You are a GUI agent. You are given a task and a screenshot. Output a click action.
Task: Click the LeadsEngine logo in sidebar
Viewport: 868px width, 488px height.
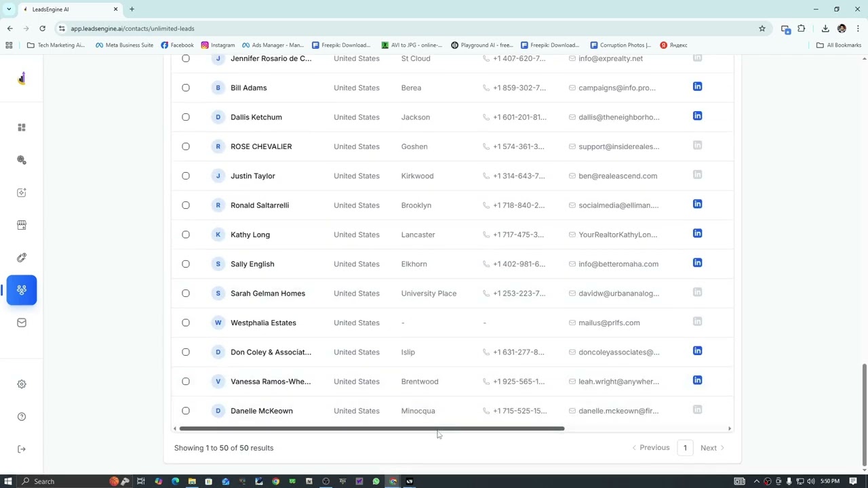(x=22, y=79)
